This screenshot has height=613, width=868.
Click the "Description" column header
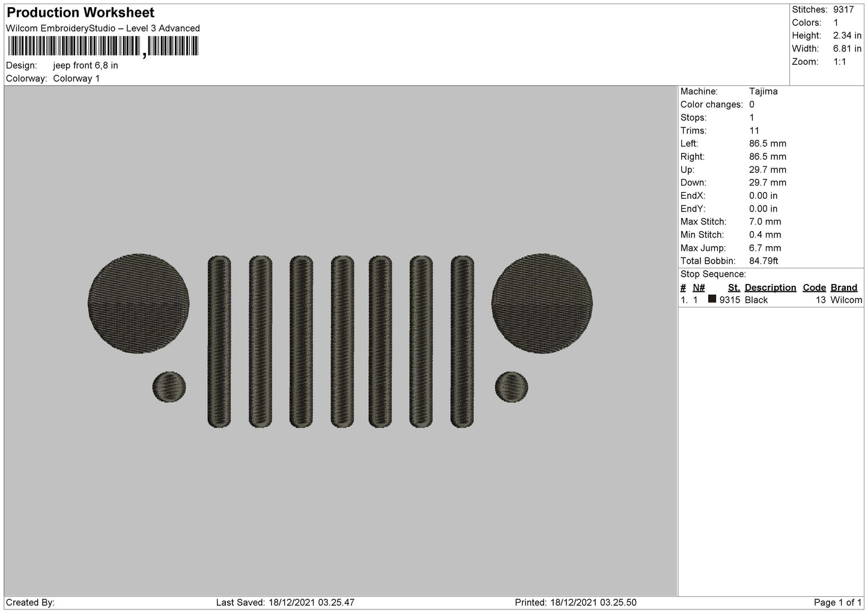pos(770,288)
